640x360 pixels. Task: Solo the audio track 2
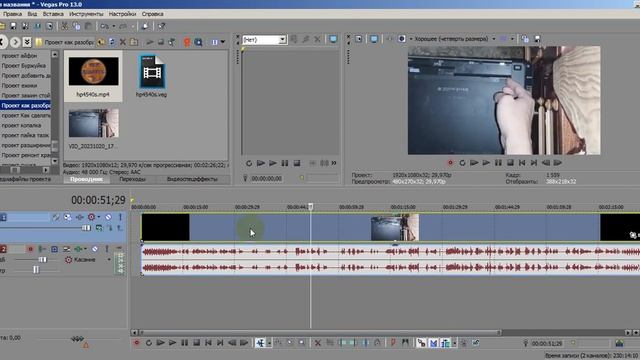[107, 249]
